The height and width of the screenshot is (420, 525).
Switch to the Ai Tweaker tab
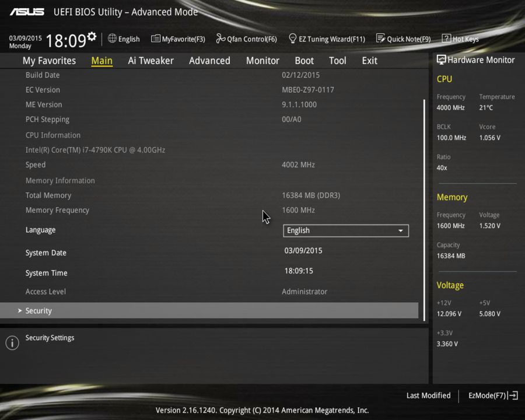[x=150, y=60]
